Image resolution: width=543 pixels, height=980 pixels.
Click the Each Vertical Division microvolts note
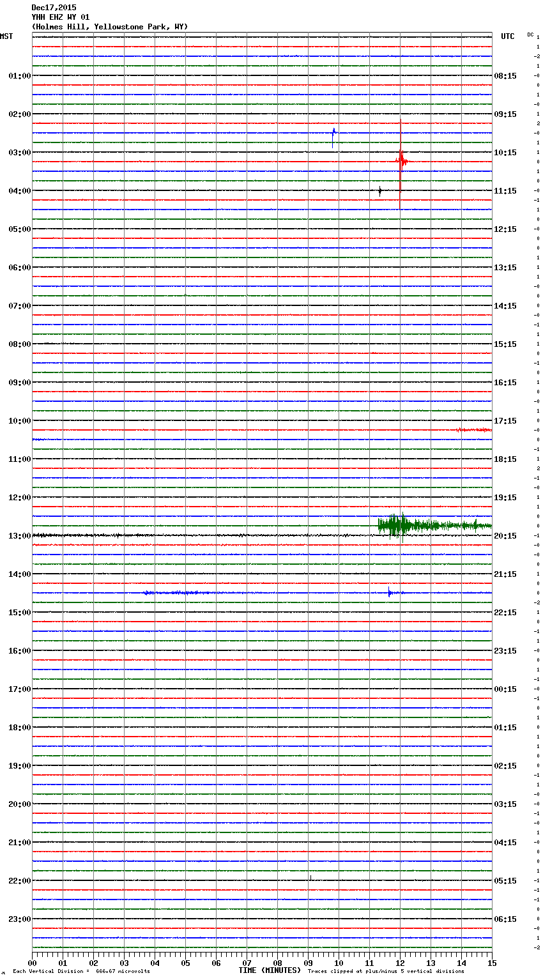click(x=81, y=972)
